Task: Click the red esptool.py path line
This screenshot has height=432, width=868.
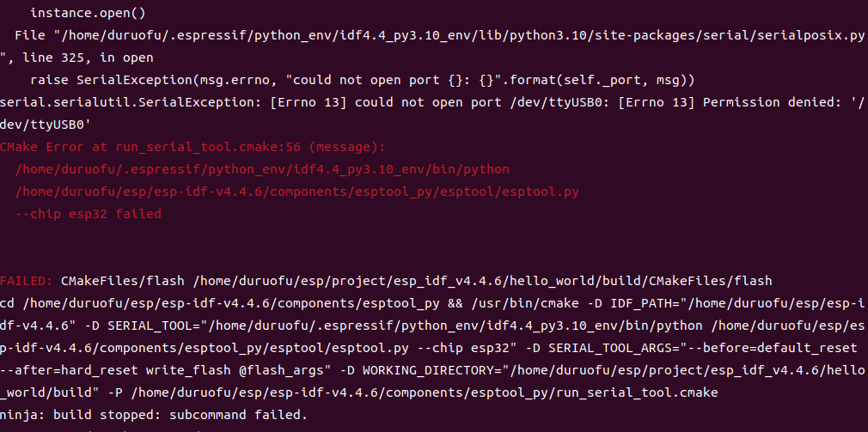Action: pyautogui.click(x=297, y=192)
